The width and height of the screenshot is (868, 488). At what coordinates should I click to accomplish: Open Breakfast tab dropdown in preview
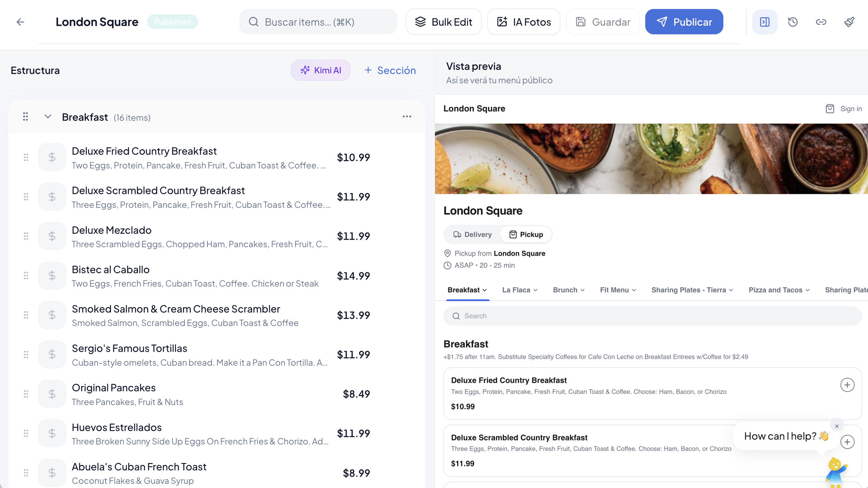point(467,290)
